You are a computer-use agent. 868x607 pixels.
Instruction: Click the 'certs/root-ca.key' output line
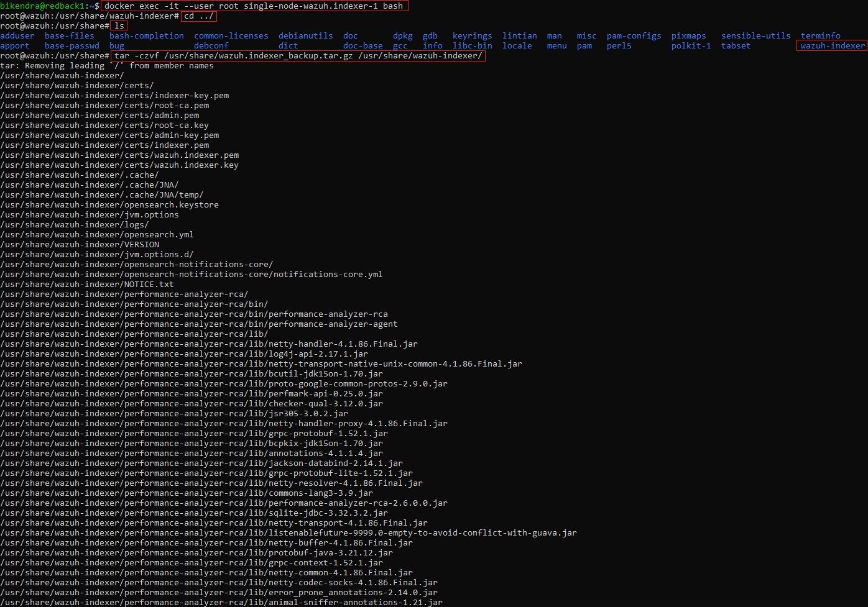[x=104, y=125]
